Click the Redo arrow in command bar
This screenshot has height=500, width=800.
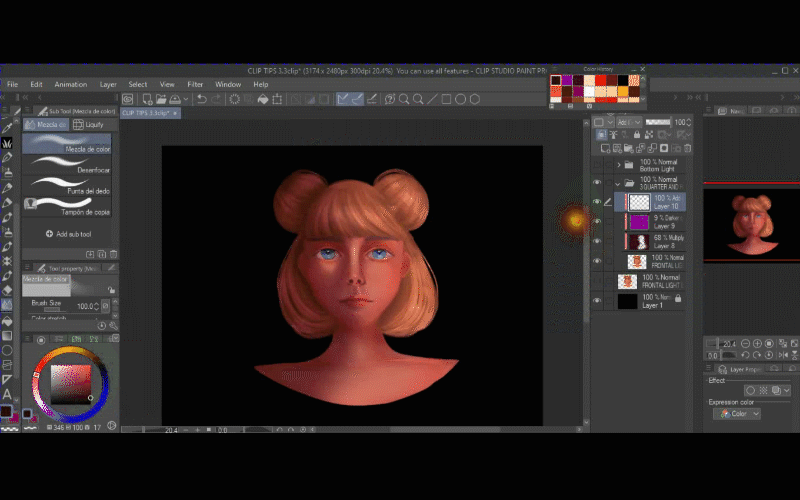217,100
